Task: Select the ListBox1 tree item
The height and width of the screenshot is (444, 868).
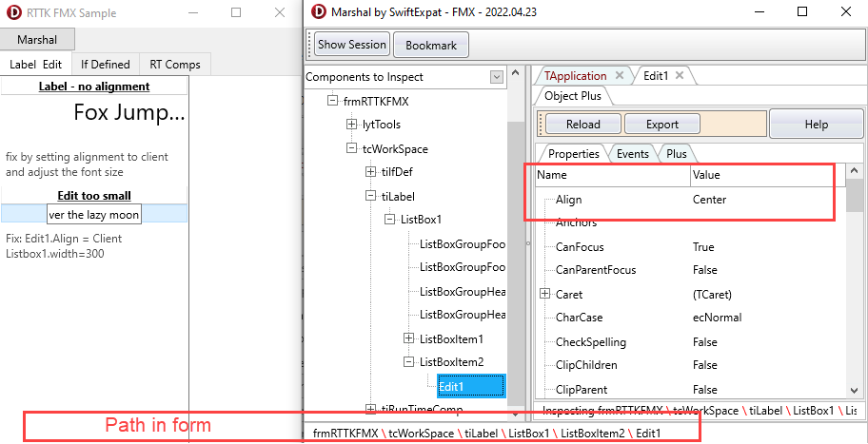Action: [421, 220]
